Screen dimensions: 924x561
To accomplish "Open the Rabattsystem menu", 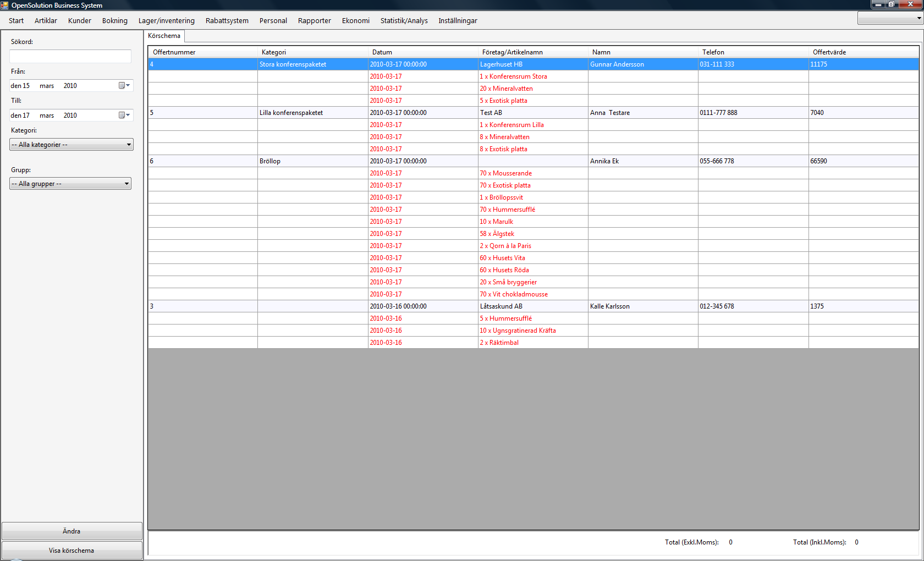I will click(227, 20).
